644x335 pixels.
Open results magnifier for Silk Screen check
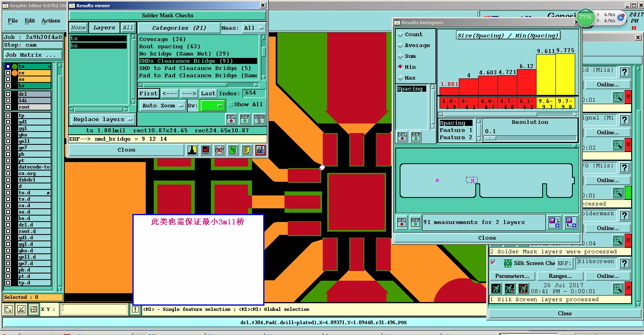[618, 288]
